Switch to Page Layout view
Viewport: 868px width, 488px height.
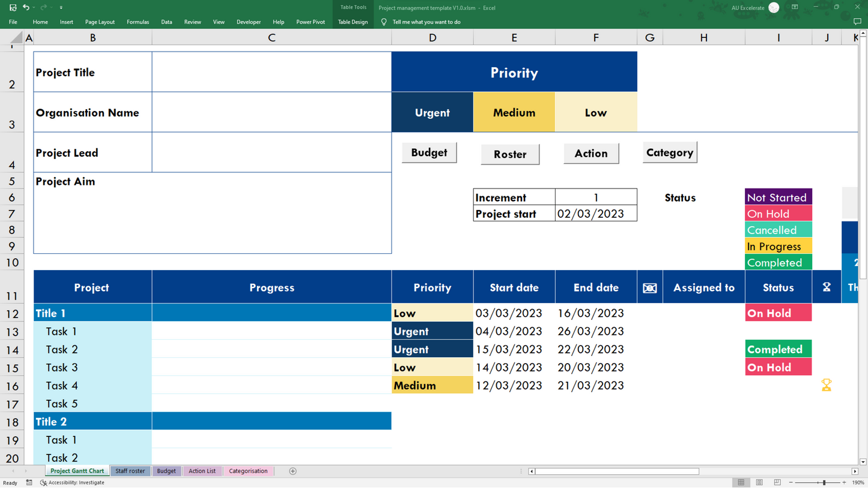(x=759, y=483)
